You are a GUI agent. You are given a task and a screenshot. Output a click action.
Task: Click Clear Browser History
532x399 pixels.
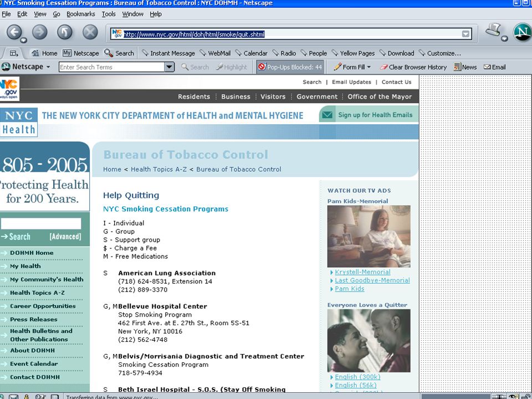(413, 67)
